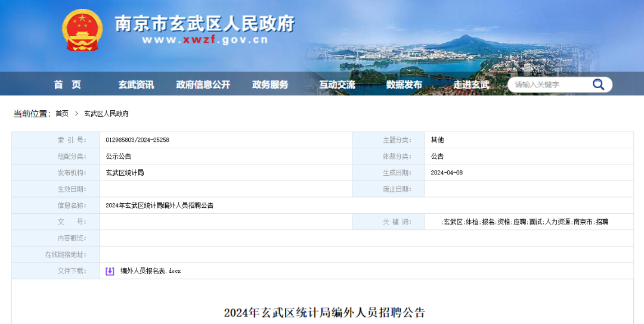Viewport: 644px width, 324px height.
Task: Click the 废止日期 label cell
Action: tap(389, 189)
